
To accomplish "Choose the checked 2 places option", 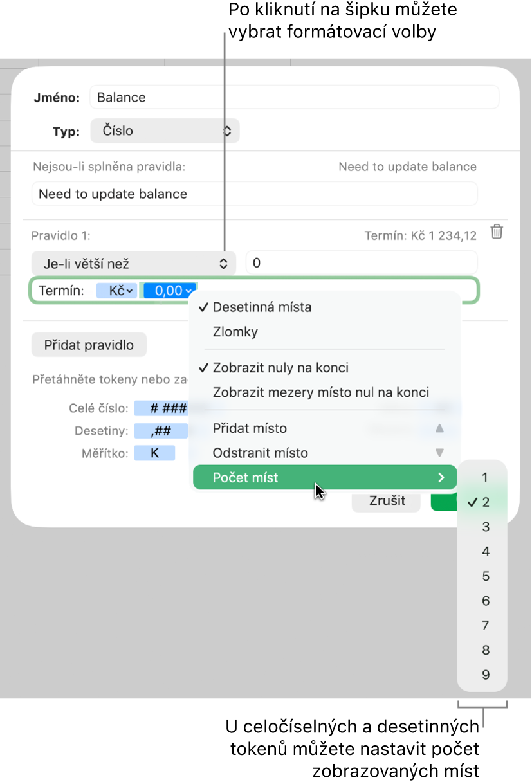I will point(482,502).
